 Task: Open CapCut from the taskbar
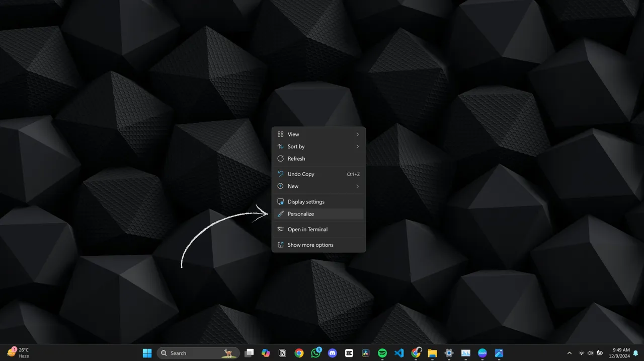click(x=349, y=353)
